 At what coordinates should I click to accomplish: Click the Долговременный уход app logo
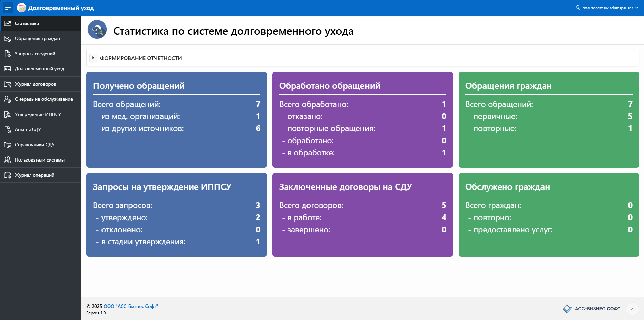[x=22, y=8]
